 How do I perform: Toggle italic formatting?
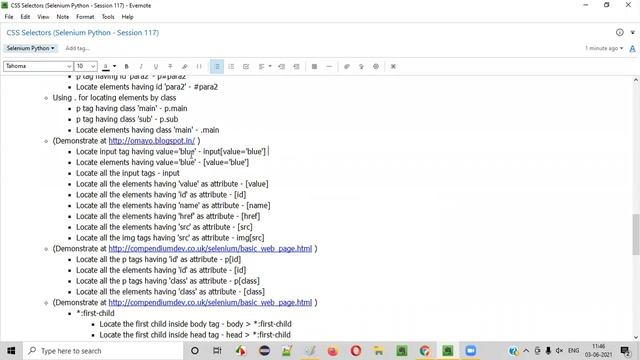point(141,66)
